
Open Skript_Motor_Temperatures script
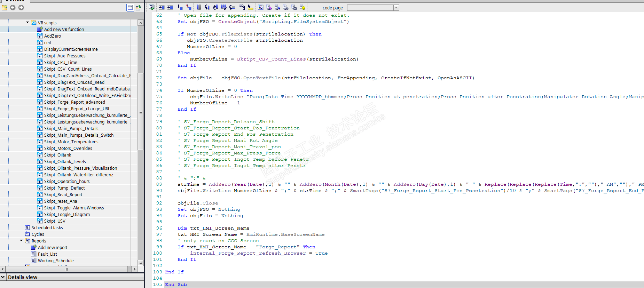(71, 142)
